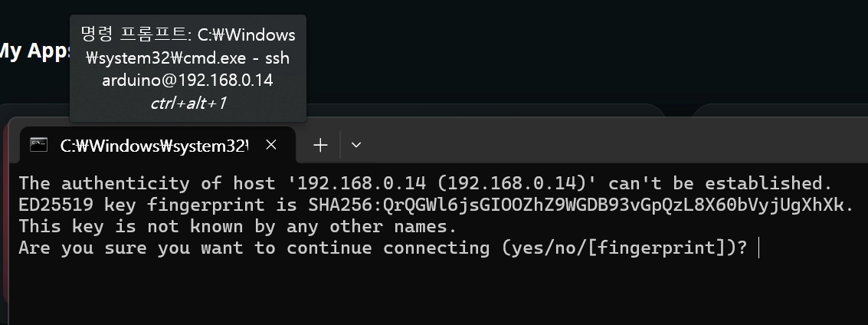
Task: Click the 'The authenticity of host' line
Action: (115, 184)
